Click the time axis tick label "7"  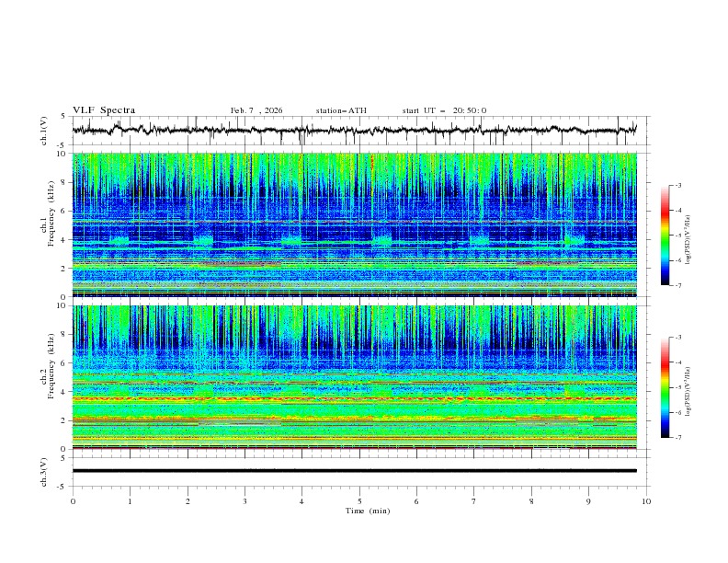pos(474,501)
